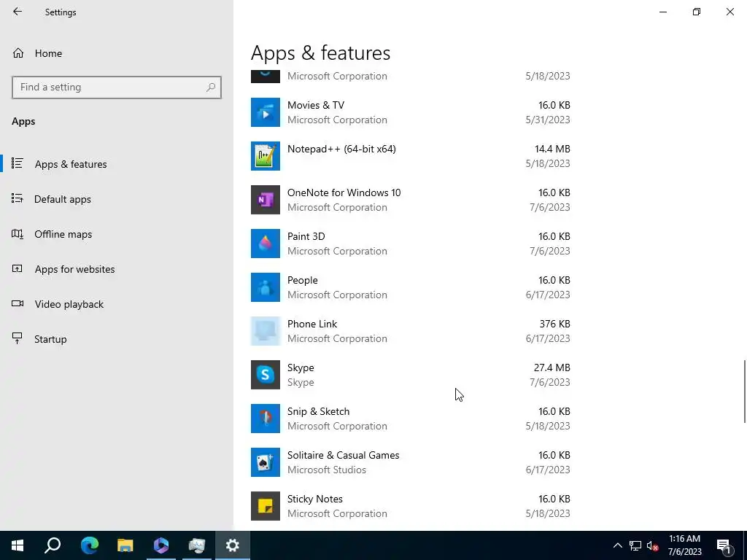
Task: Click the 5/31/2023 date of Movies & TV
Action: pos(547,120)
